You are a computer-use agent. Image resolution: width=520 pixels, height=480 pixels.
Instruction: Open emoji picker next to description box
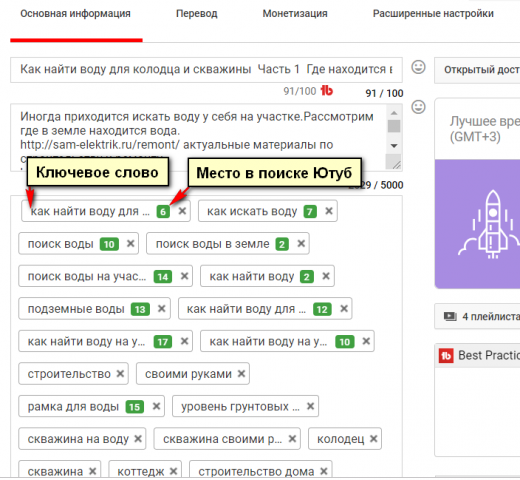tap(418, 107)
